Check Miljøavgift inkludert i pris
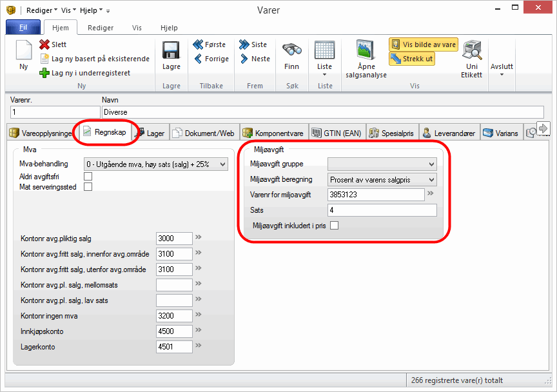 (334, 225)
